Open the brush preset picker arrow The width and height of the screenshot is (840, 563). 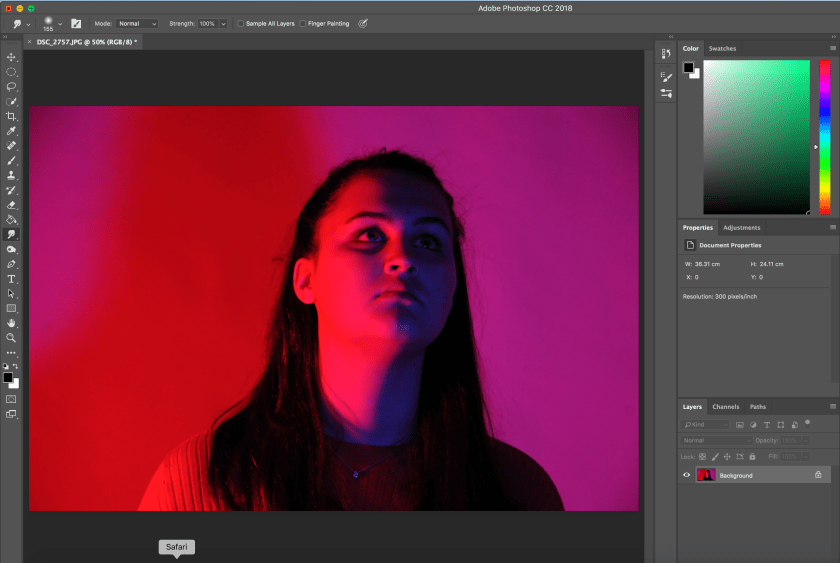tap(60, 23)
